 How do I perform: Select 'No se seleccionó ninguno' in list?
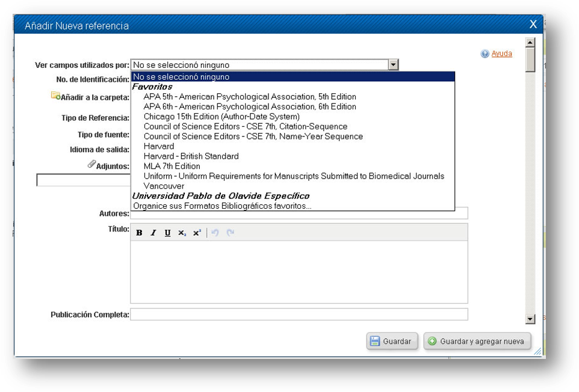point(293,77)
